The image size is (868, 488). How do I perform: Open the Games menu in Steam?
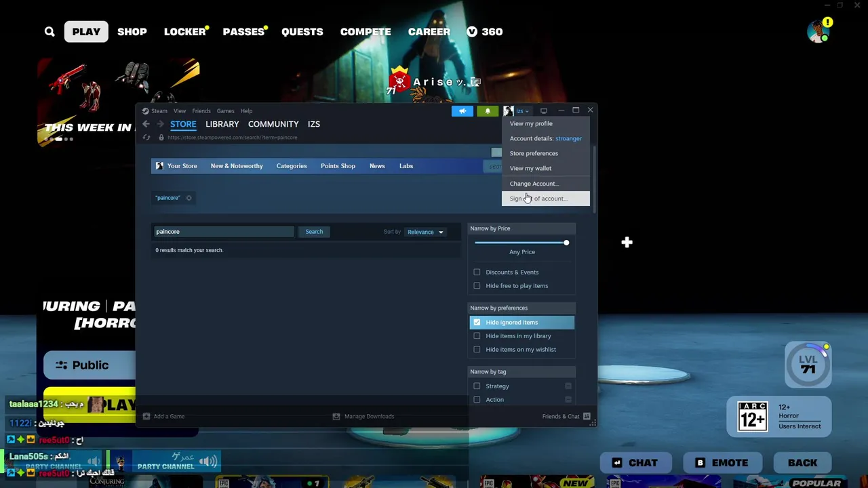pos(226,111)
